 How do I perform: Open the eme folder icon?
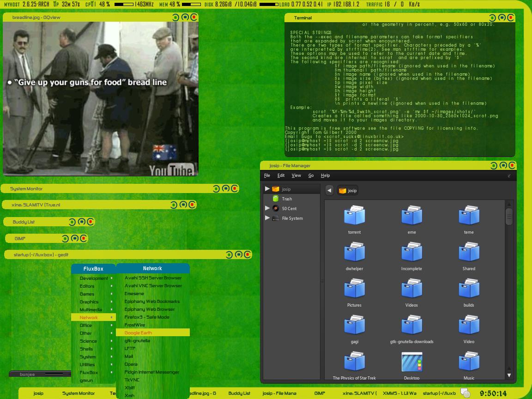(x=411, y=215)
